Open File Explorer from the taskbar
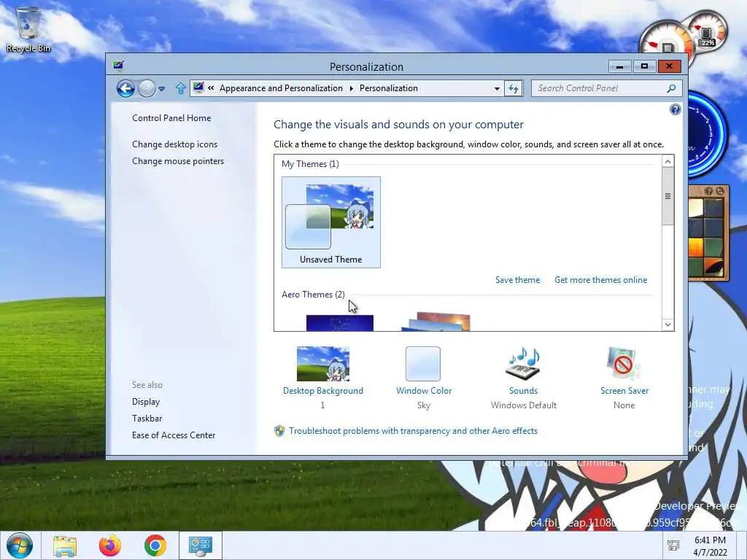The width and height of the screenshot is (747, 560). click(x=65, y=545)
